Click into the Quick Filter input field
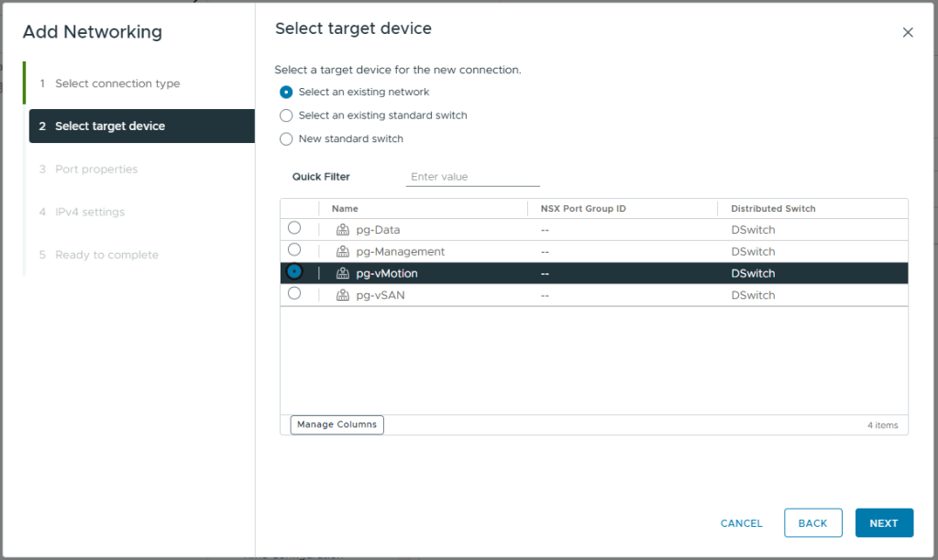The width and height of the screenshot is (938, 560). (472, 177)
